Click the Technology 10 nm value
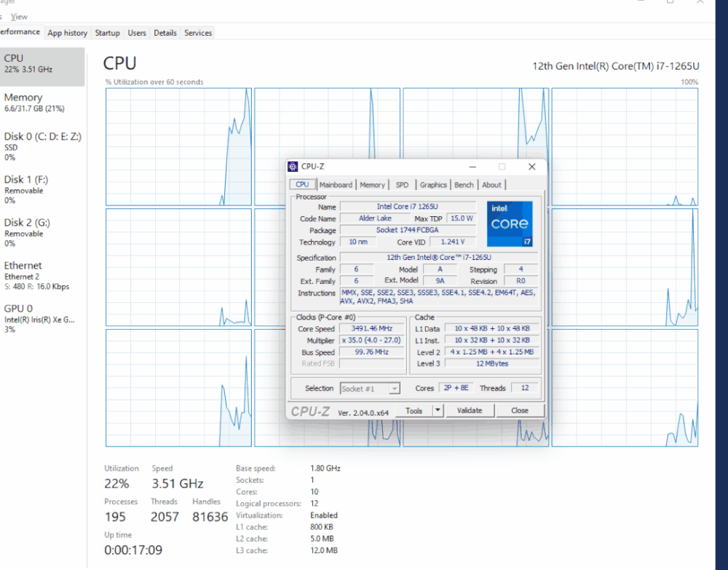 pyautogui.click(x=358, y=242)
